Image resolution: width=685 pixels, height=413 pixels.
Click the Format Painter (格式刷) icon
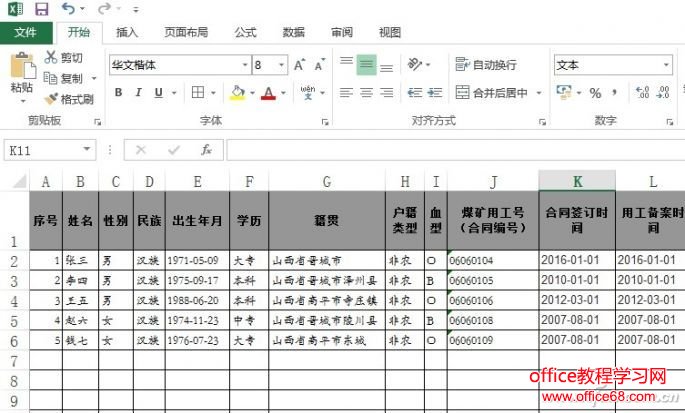tap(51, 99)
